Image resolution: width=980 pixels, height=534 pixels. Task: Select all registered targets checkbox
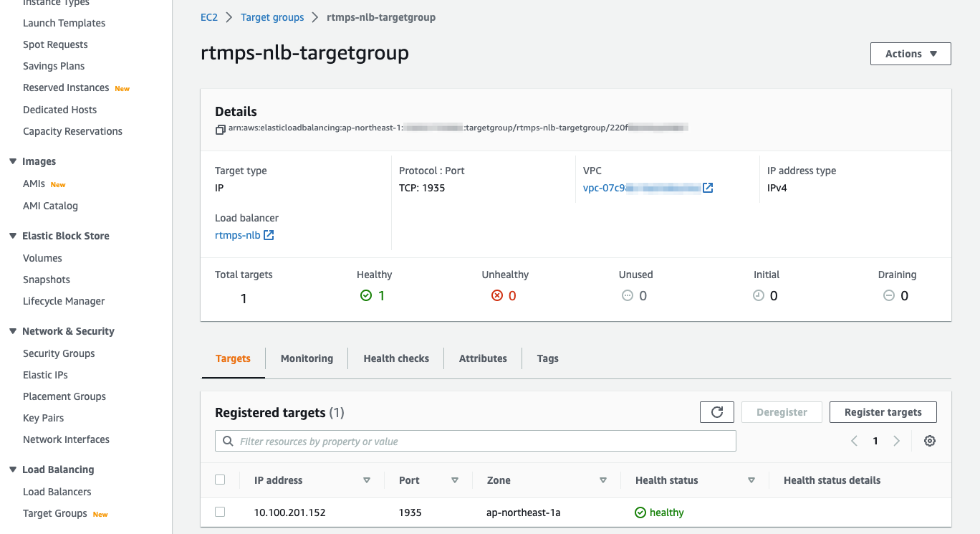pyautogui.click(x=220, y=480)
